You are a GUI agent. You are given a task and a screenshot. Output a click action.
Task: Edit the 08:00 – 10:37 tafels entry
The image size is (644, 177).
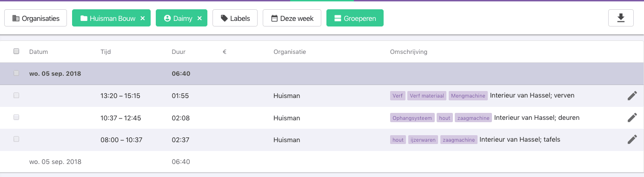[632, 139]
